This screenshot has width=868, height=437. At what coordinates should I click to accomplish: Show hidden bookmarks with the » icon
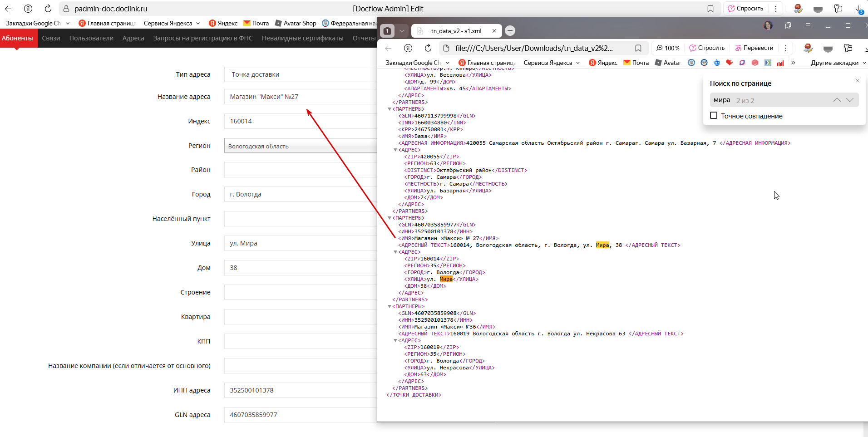tap(793, 63)
